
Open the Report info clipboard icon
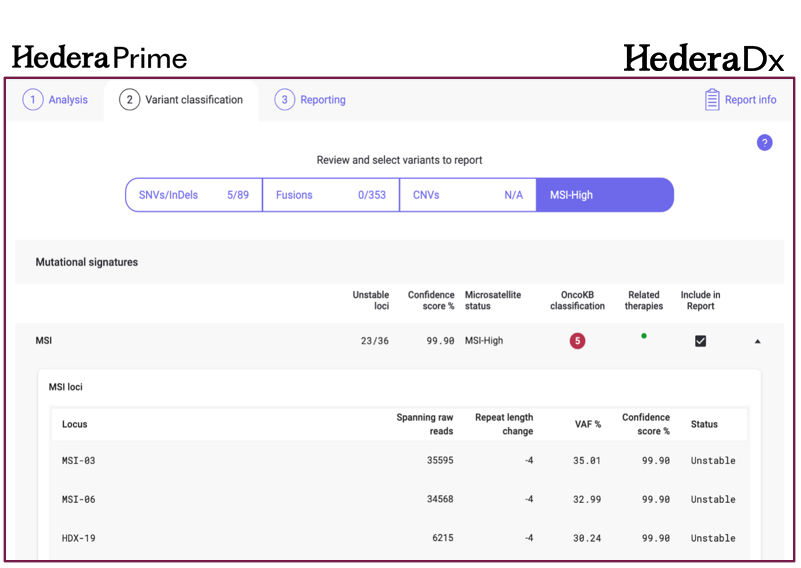712,100
